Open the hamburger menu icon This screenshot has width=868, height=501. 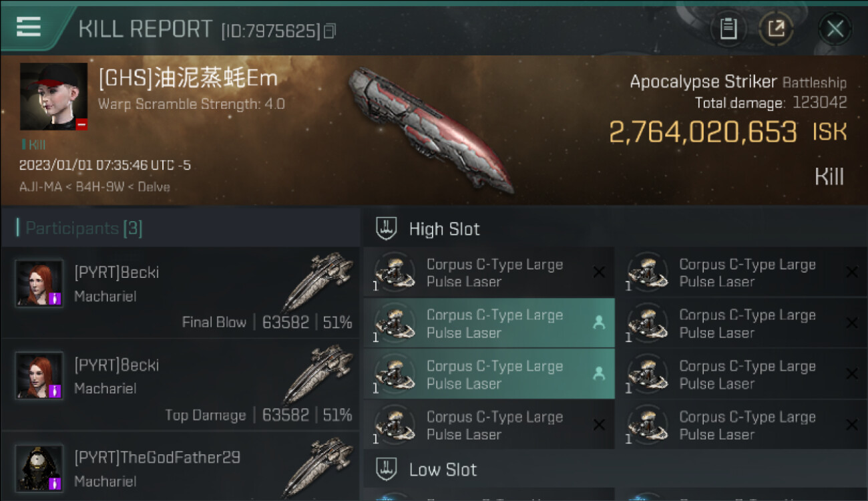click(x=28, y=27)
